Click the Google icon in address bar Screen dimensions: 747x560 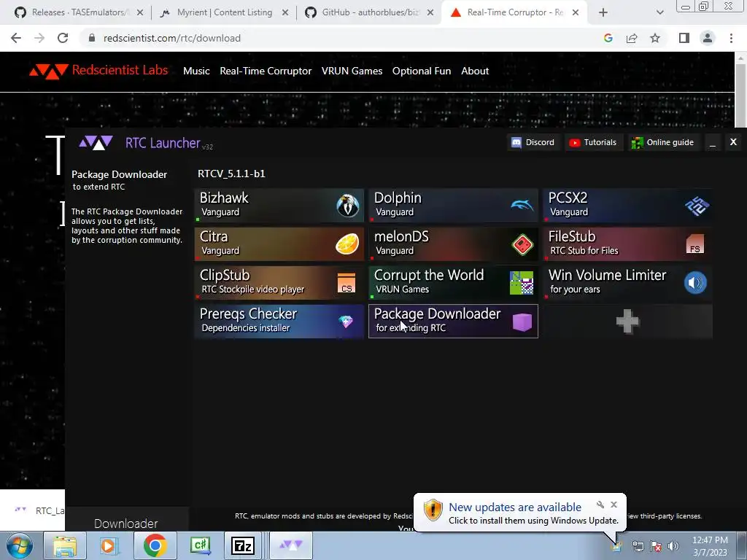point(608,38)
